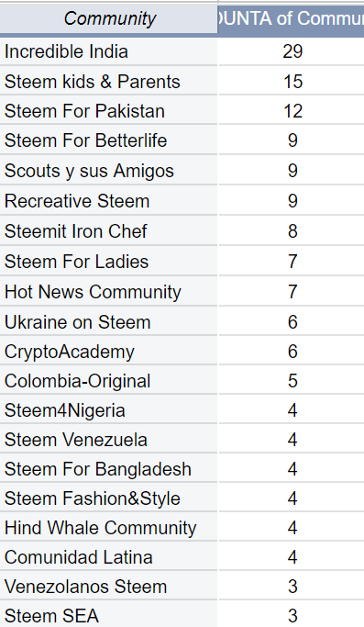Click the Steemit Iron Chef cell
364x627 pixels.
(x=109, y=231)
